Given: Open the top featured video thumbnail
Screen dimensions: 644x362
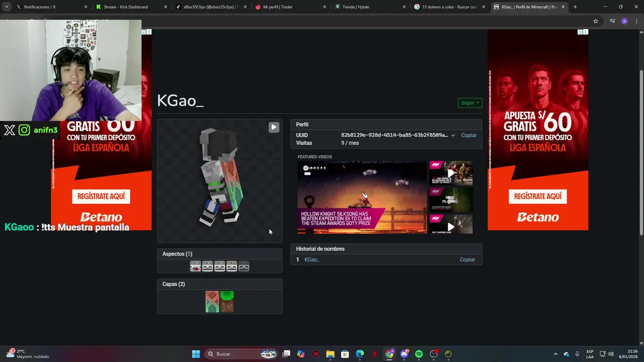Looking at the screenshot, I should (451, 173).
